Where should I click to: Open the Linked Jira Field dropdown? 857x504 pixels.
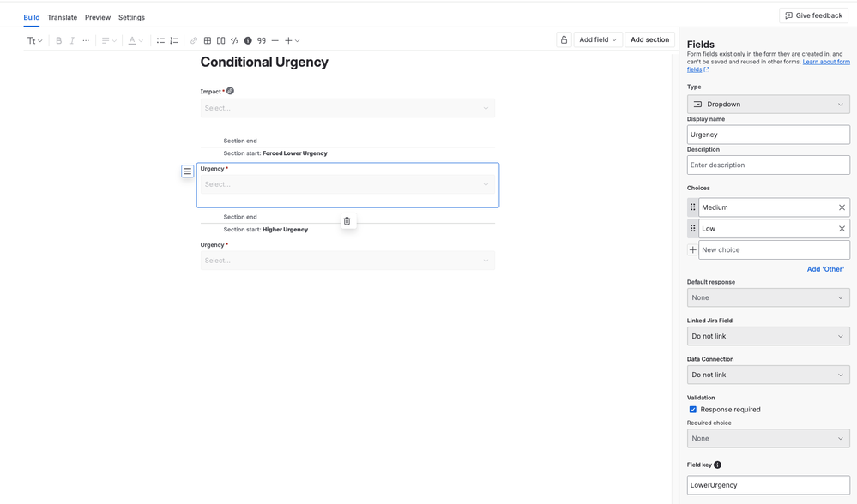pyautogui.click(x=768, y=336)
